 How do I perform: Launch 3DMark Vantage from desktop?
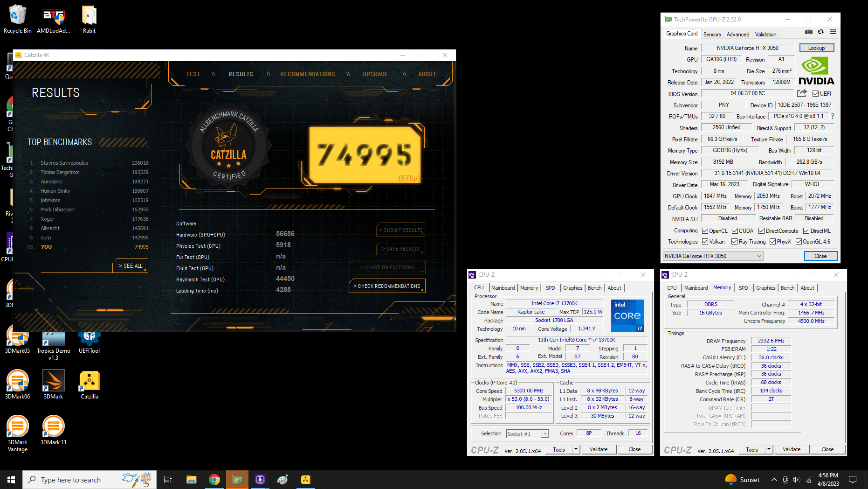pos(17,433)
